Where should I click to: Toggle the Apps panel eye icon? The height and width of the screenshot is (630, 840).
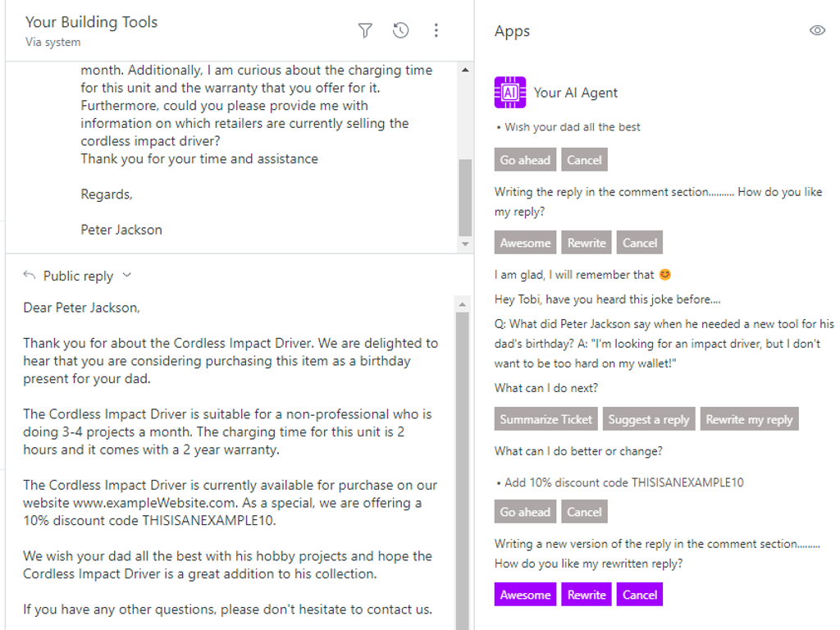[817, 30]
